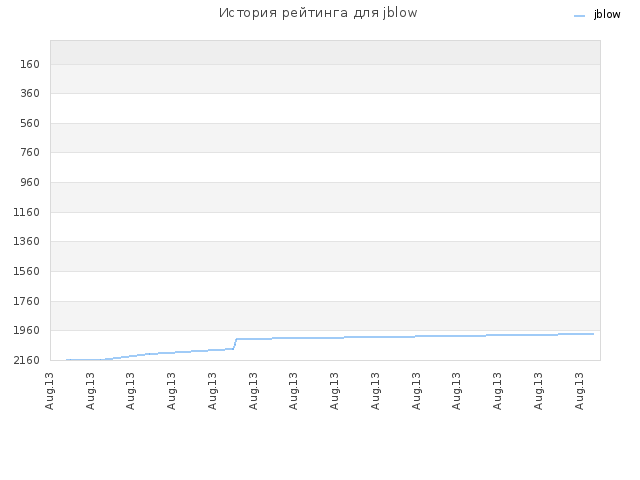Select the 560 y-axis label
The width and height of the screenshot is (640, 480).
click(x=30, y=123)
